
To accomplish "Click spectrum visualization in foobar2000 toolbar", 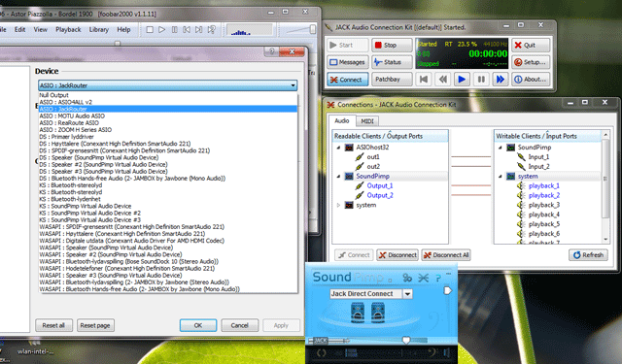I will [249, 30].
